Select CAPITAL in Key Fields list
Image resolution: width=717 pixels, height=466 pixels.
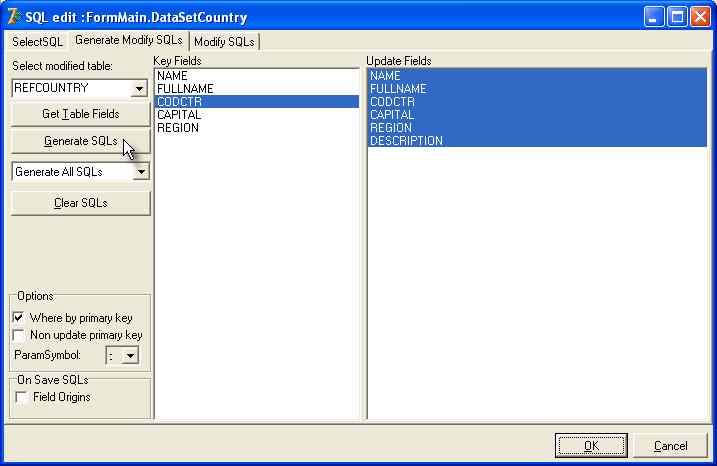(257, 115)
